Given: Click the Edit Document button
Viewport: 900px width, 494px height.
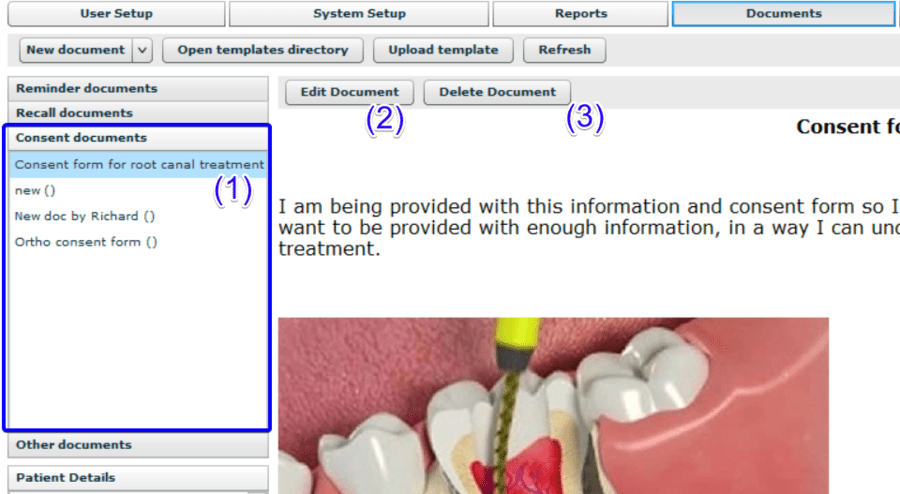Looking at the screenshot, I should pyautogui.click(x=349, y=92).
